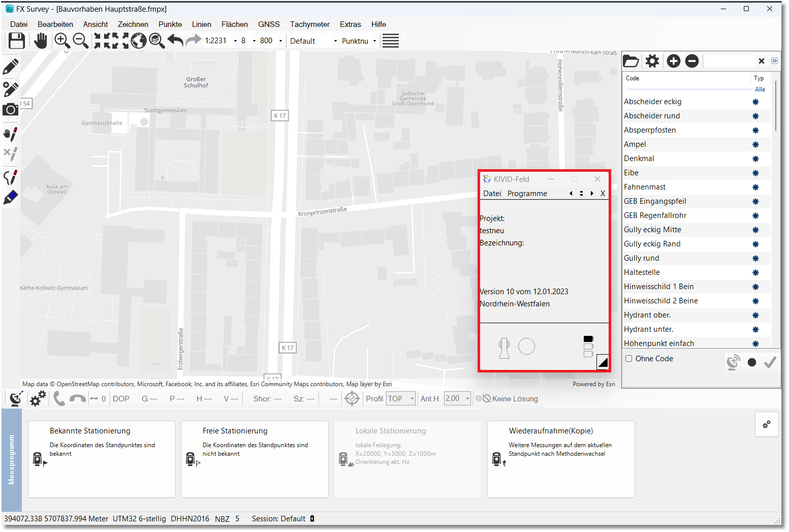Open the Programme menu in KIVID-Feld

(527, 194)
